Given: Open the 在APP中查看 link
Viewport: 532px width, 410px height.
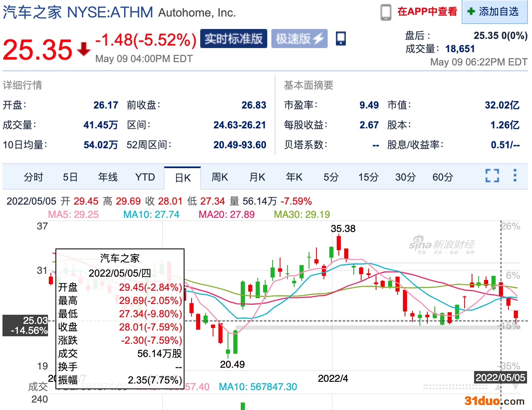Looking at the screenshot, I should tap(427, 12).
